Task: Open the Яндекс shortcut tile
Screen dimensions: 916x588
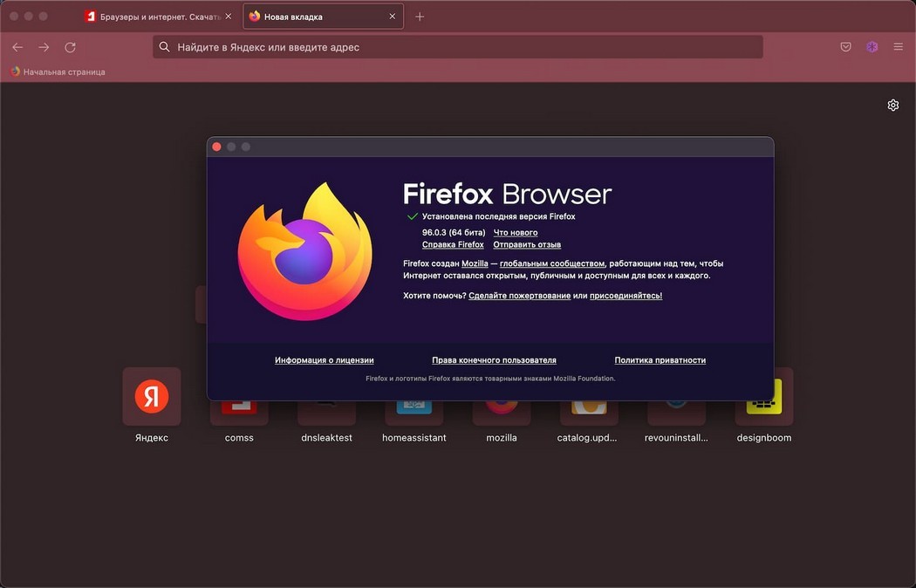Action: click(x=152, y=406)
